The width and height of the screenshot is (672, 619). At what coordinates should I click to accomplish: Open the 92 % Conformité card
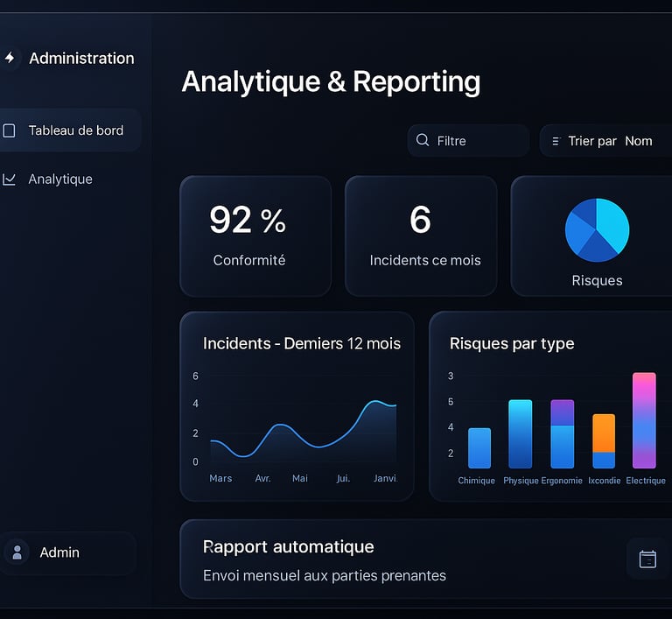pos(255,236)
